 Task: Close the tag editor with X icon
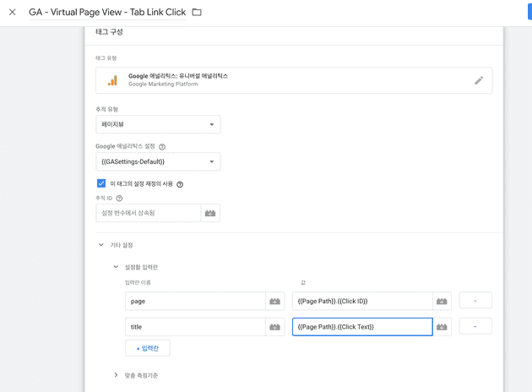(x=12, y=13)
